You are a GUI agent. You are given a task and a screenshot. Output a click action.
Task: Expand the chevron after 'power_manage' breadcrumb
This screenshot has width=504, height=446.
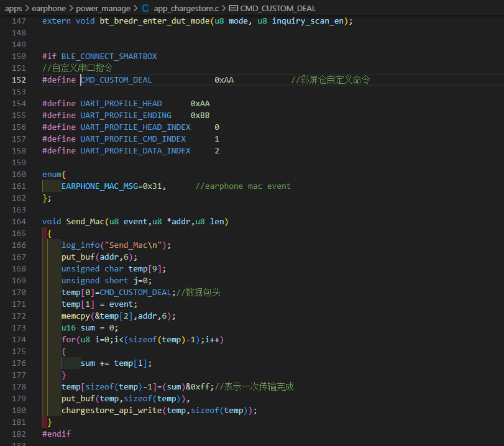tap(135, 8)
